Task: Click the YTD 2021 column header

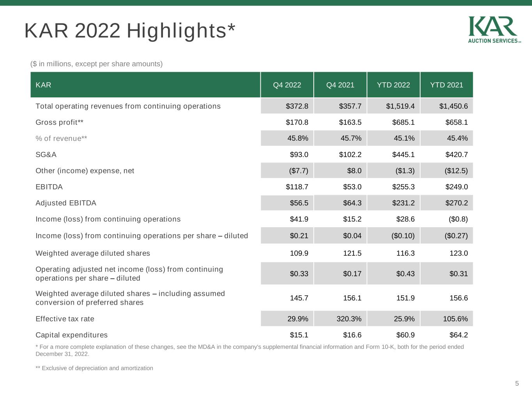Action: [x=446, y=85]
